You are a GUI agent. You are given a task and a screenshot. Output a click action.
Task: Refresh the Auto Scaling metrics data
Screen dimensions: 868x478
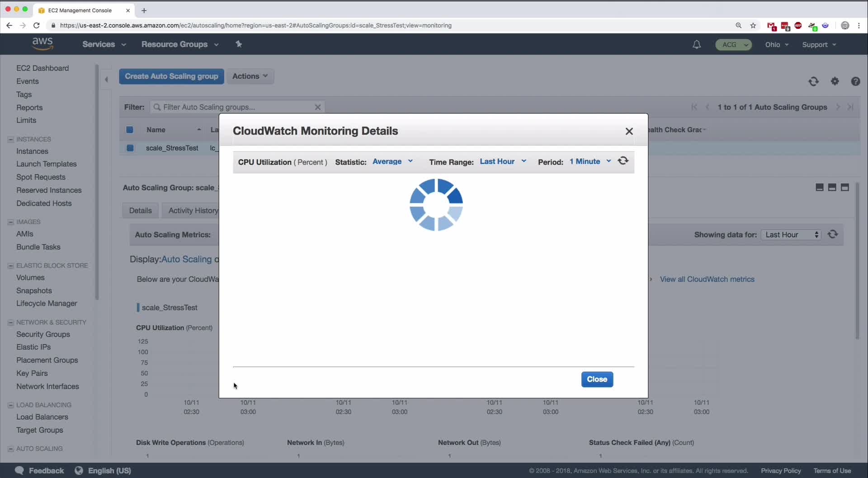pyautogui.click(x=833, y=234)
